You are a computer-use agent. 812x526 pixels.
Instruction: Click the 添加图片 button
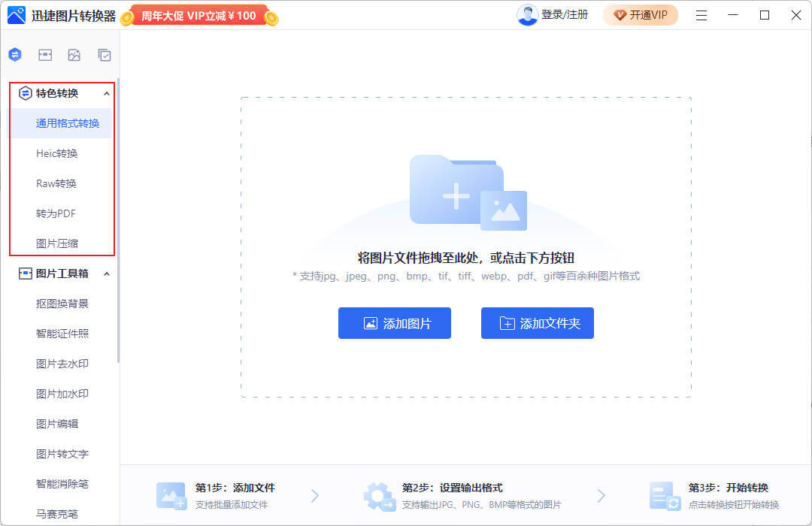pyautogui.click(x=395, y=323)
